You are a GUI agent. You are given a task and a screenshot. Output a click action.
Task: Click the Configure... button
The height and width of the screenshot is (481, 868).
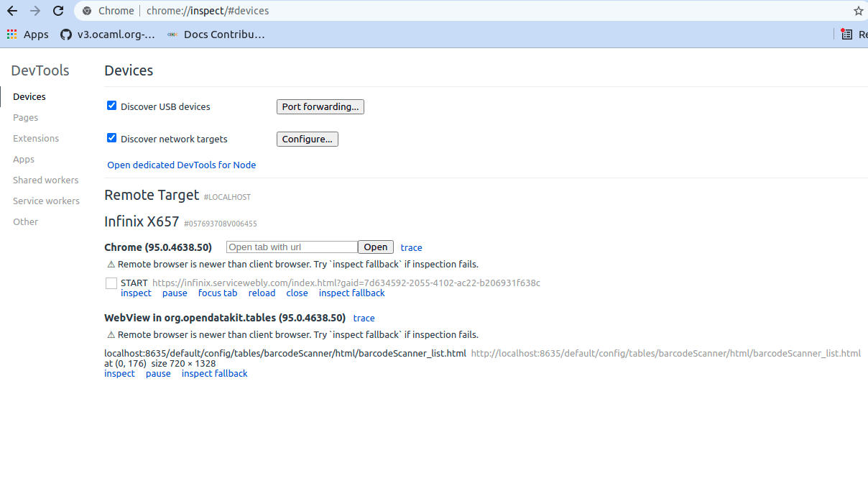307,139
